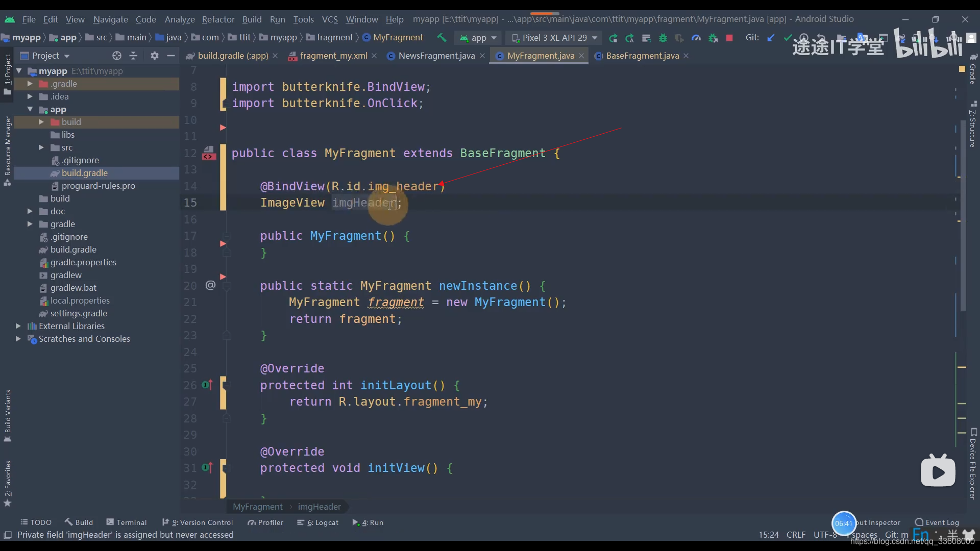
Task: Click the Select Opened File target icon
Action: (x=117, y=56)
